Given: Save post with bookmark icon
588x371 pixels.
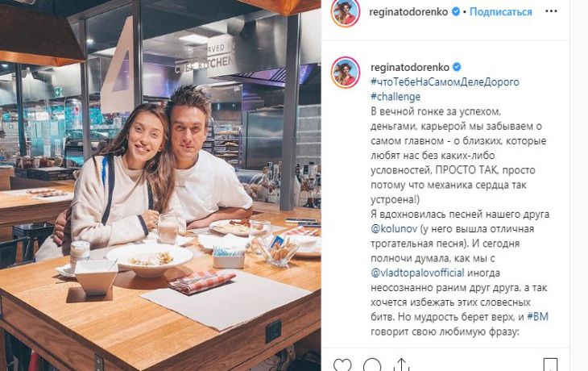Looking at the screenshot, I should [x=550, y=365].
